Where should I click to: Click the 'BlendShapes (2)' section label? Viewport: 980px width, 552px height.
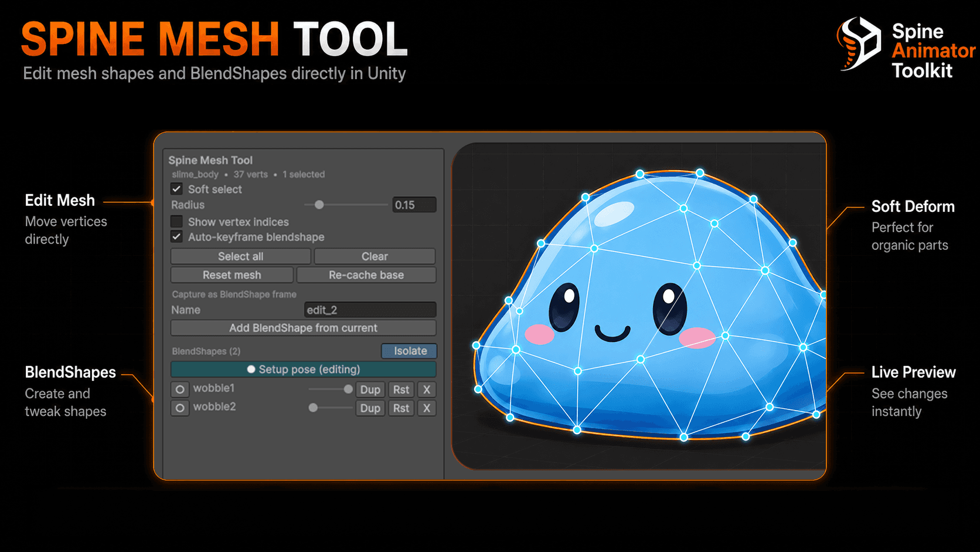click(206, 351)
